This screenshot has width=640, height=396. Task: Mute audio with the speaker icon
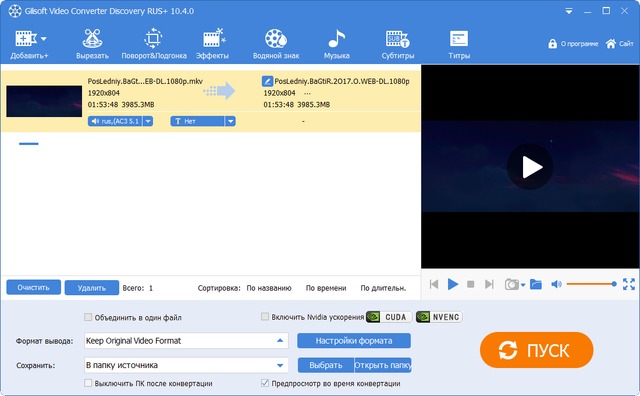(x=556, y=284)
